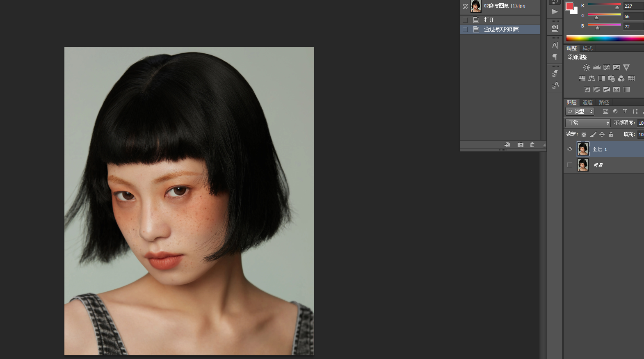Create new document from current history state
The width and height of the screenshot is (644, 359).
(x=508, y=145)
